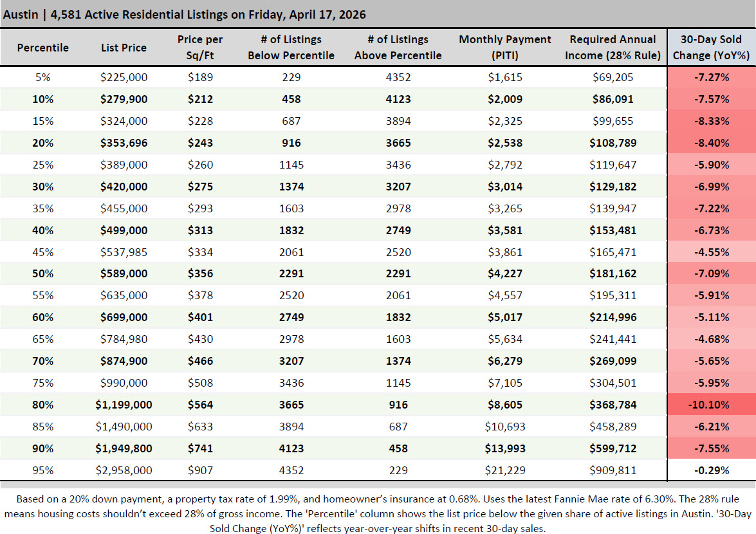Select the -8.40% sold change cell
Screen dimensions: 756x534
[x=712, y=143]
